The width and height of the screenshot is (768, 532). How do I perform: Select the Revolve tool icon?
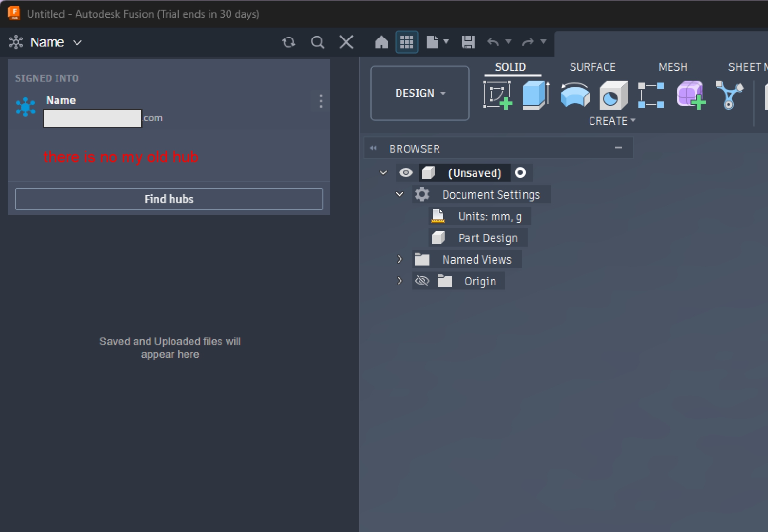[x=575, y=95]
